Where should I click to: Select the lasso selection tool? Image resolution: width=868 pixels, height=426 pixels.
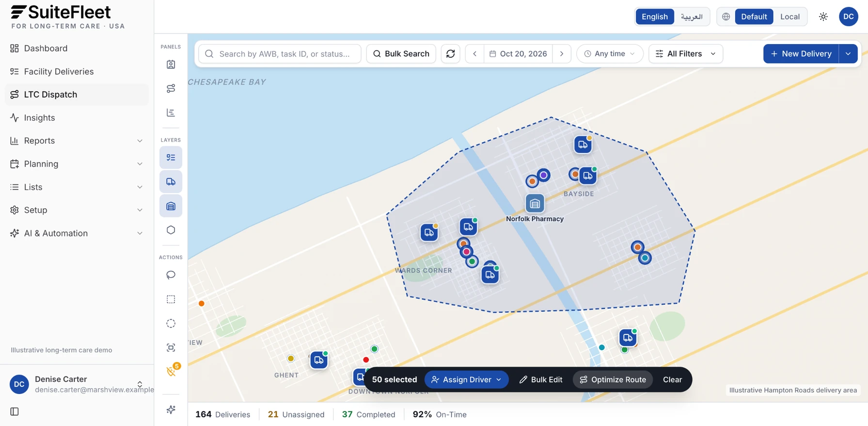171,275
